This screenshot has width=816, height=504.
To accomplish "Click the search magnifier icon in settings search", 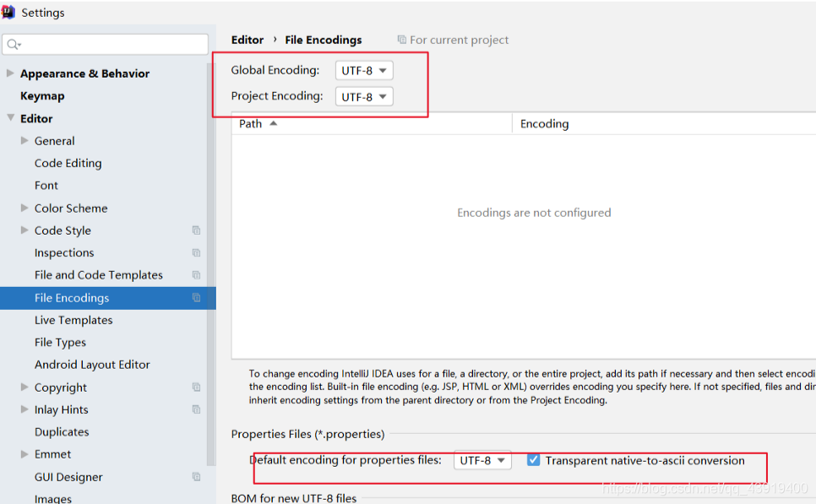I will click(14, 45).
